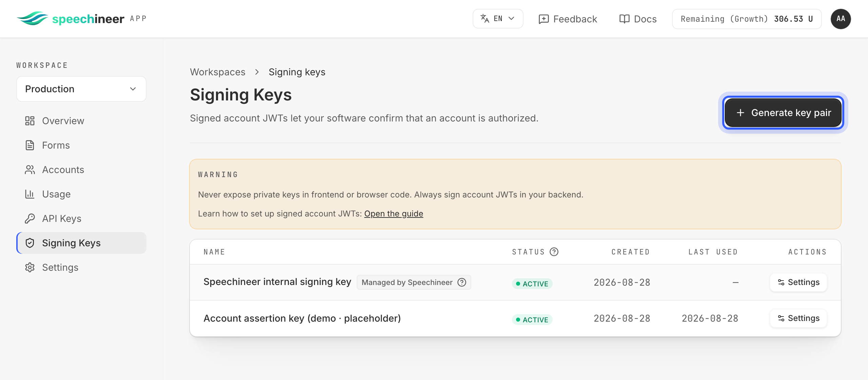Click sliders icon in assertion key Settings button
This screenshot has height=380, width=868.
tap(781, 318)
